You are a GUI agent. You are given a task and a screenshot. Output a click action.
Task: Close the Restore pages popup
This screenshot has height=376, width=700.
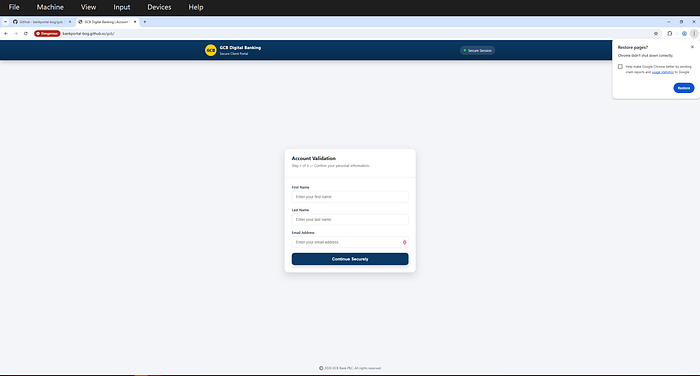(x=692, y=47)
